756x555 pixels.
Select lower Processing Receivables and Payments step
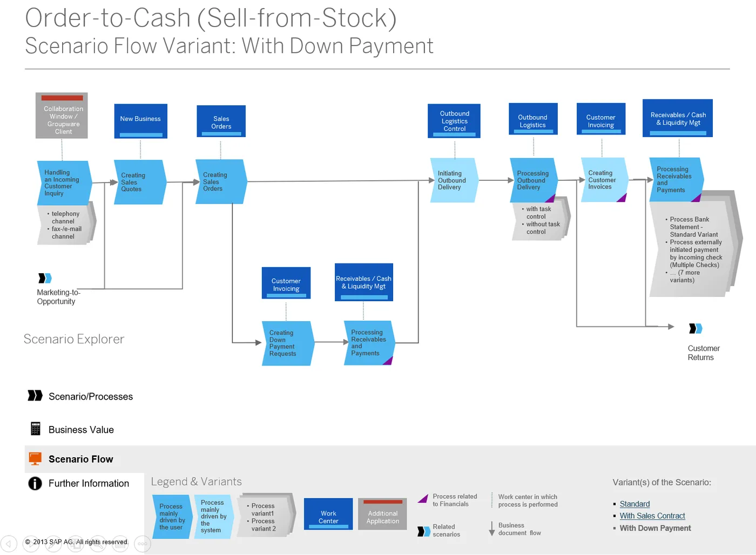(x=370, y=343)
